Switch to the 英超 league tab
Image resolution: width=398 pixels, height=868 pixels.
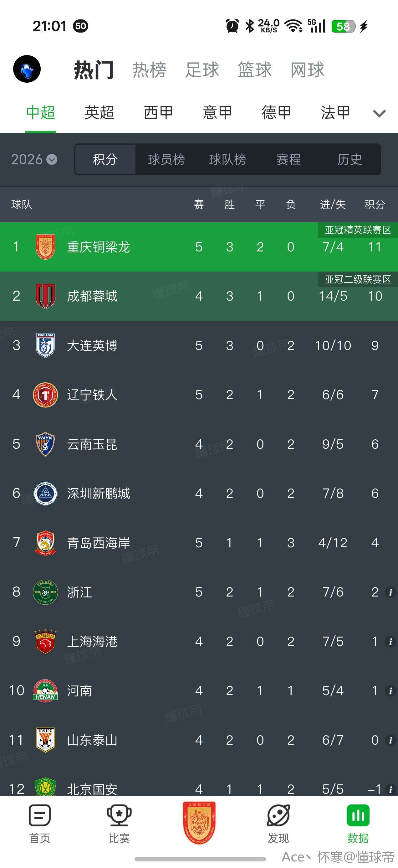point(99,112)
